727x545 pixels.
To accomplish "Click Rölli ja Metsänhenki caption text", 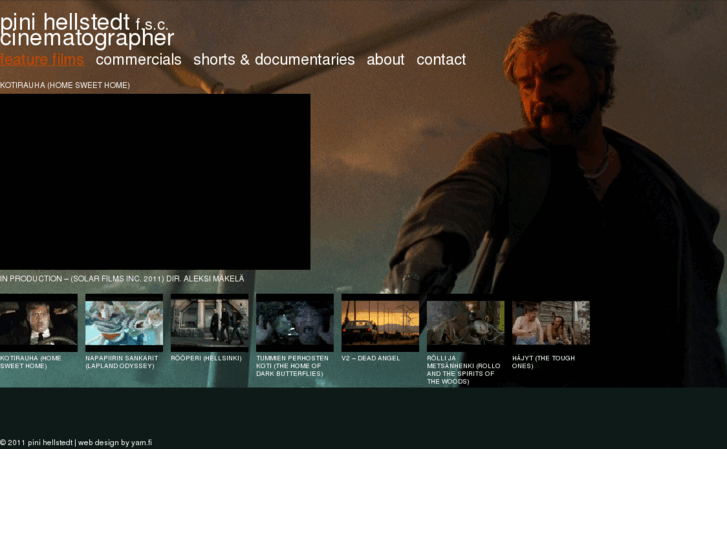I will 464,370.
